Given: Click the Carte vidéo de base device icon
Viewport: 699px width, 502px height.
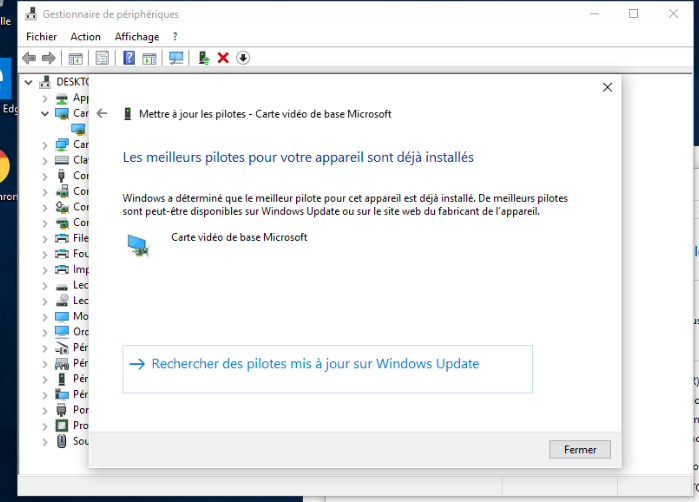Looking at the screenshot, I should [139, 246].
